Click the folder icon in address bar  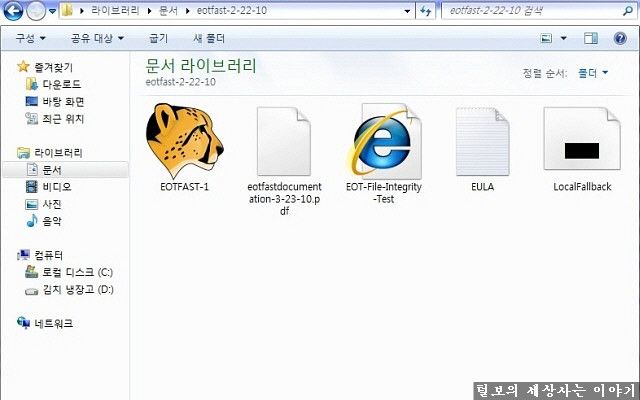67,10
